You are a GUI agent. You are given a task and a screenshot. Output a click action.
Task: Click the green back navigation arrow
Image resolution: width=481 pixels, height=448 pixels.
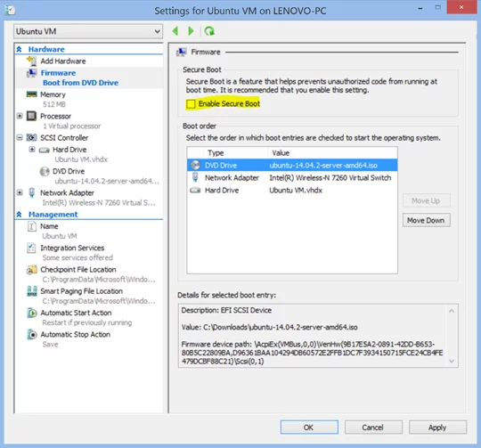pyautogui.click(x=175, y=31)
